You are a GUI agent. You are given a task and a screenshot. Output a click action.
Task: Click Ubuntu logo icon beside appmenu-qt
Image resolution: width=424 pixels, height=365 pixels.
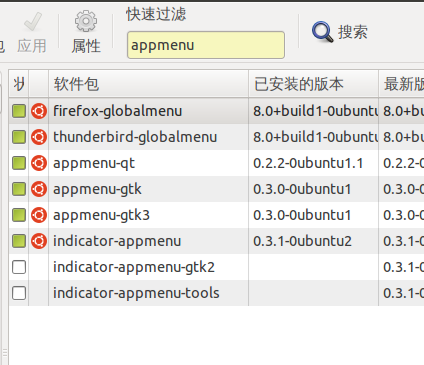pos(39,163)
